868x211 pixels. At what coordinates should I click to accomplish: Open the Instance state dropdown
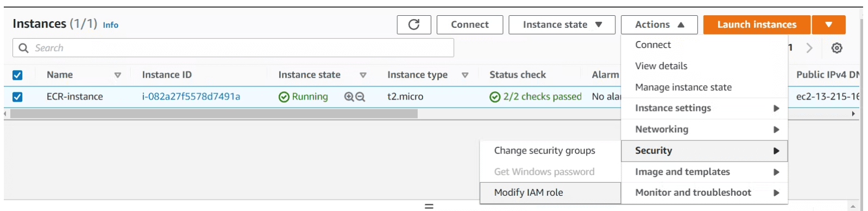[562, 24]
